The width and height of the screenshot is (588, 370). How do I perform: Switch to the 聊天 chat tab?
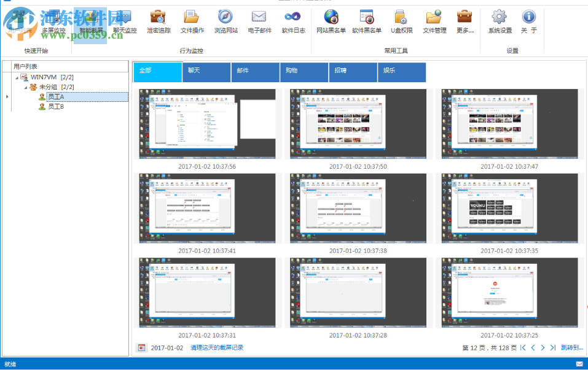pos(206,72)
